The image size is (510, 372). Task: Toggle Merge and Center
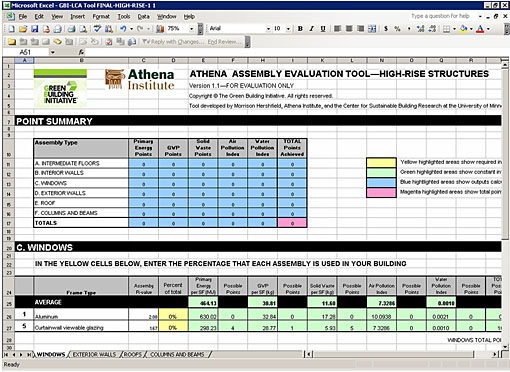tap(372, 29)
